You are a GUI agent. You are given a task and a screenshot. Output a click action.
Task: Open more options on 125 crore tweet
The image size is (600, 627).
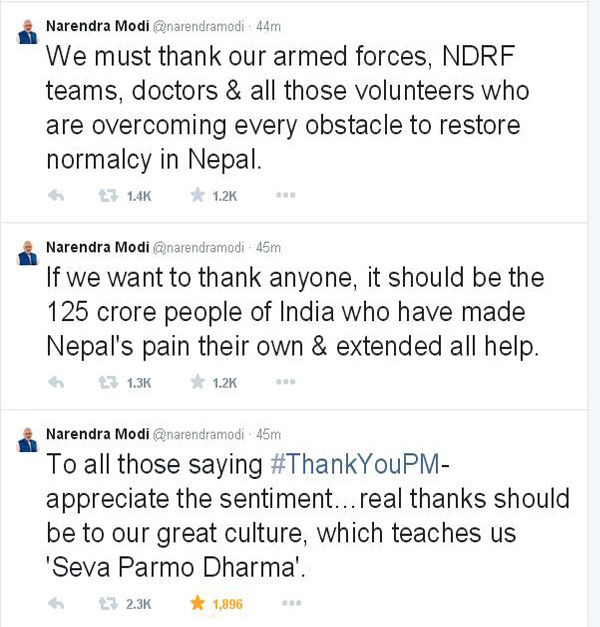coord(286,381)
